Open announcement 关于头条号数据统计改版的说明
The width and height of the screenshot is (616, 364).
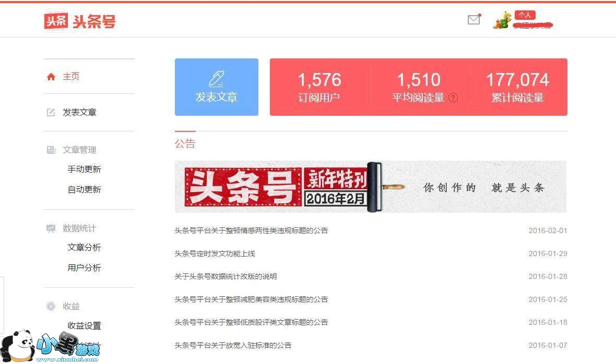[x=226, y=276]
